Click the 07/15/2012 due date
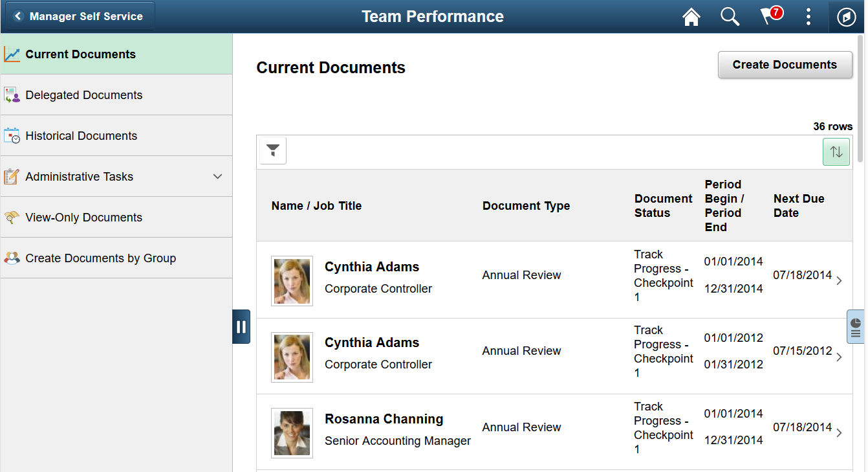 coord(802,351)
